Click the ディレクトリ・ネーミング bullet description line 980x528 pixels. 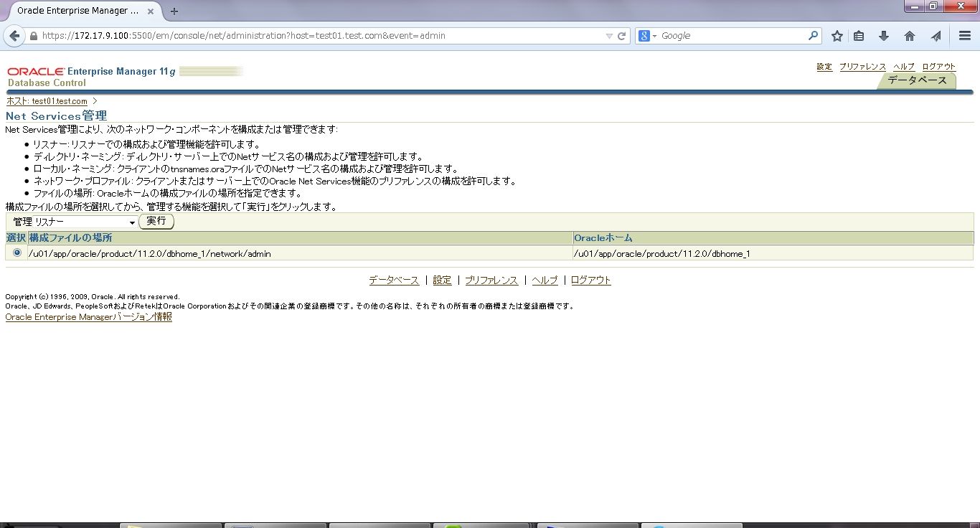click(229, 156)
